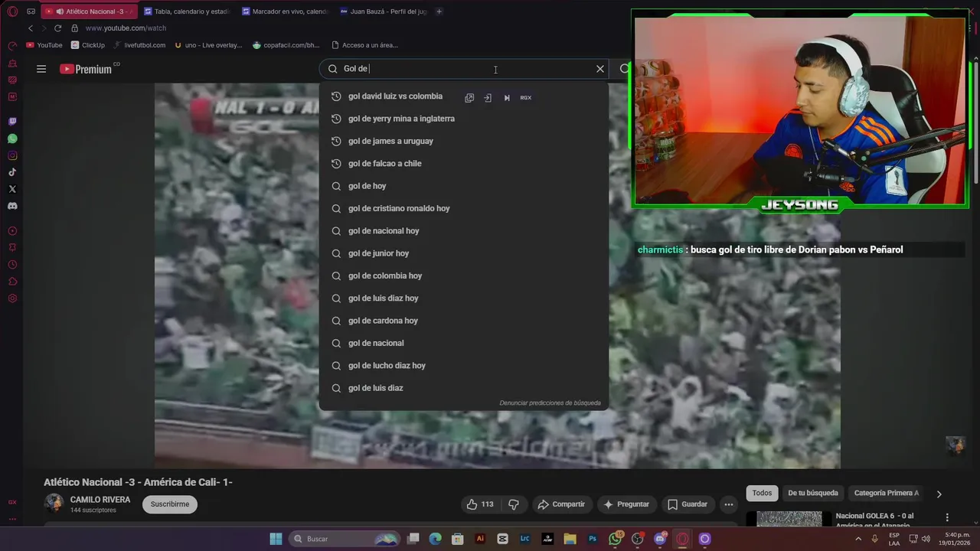Select suggestion gol de falcao a chile
Viewport: 980px width, 551px height.
464,164
